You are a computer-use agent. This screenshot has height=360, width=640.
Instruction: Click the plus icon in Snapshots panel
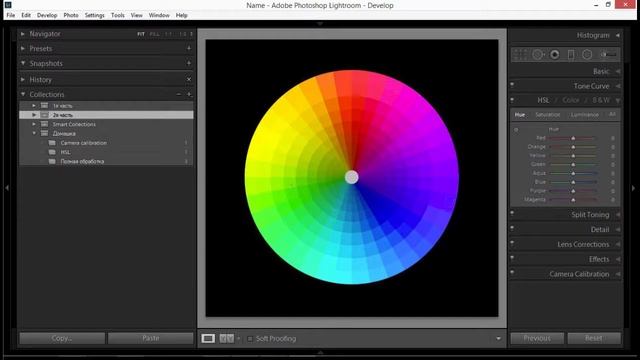(189, 63)
